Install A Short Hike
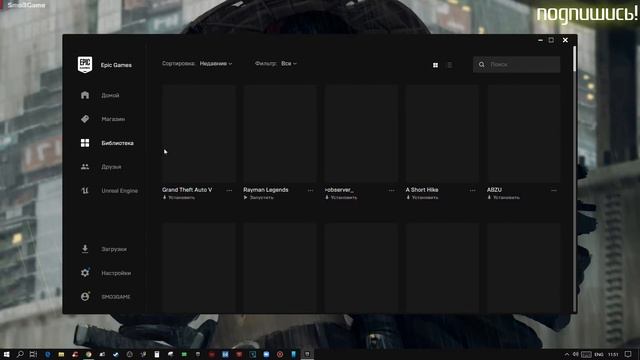The image size is (640, 360). [422, 198]
